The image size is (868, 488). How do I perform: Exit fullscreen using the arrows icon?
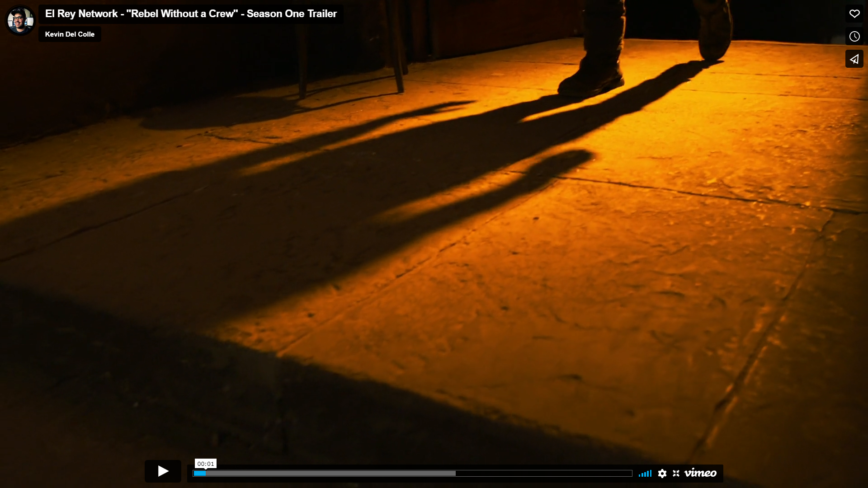point(676,473)
